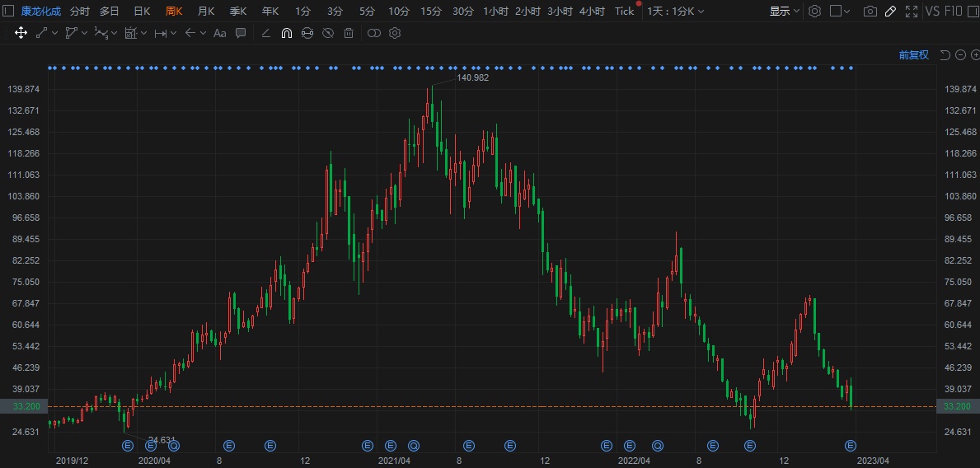Switch to 月K monthly chart tab

[205, 12]
